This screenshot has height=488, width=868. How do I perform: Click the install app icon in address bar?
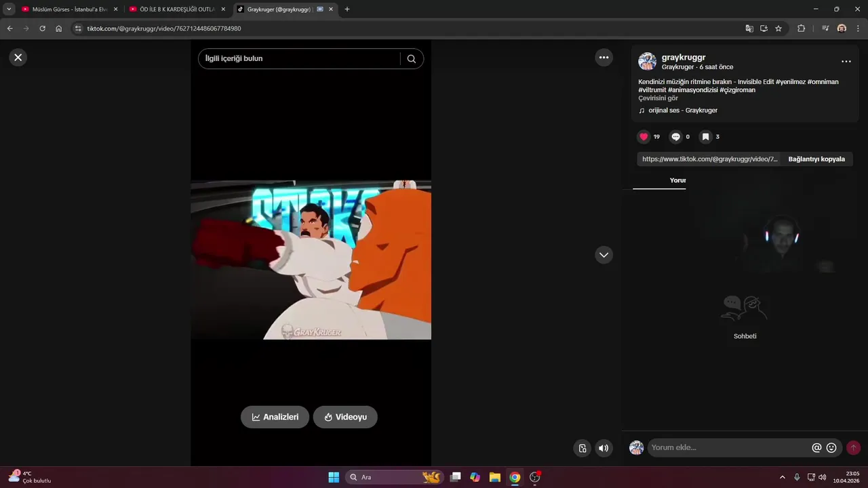pos(764,28)
